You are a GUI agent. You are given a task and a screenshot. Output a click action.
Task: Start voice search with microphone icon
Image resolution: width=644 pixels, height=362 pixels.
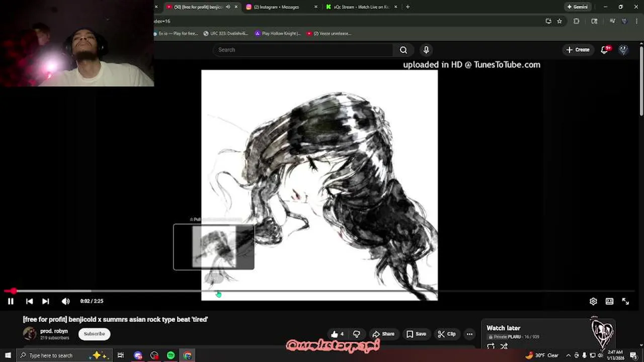tap(426, 50)
